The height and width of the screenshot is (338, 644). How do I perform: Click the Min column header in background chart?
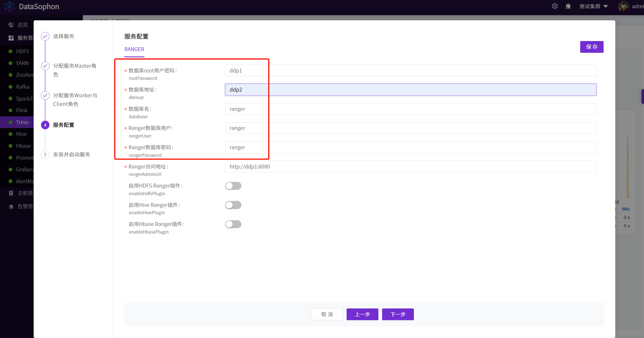point(626,209)
